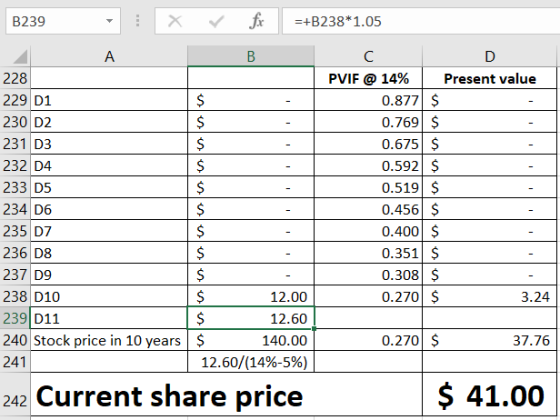560x420 pixels.
Task: Select the D5 label cell
Action: (x=109, y=188)
